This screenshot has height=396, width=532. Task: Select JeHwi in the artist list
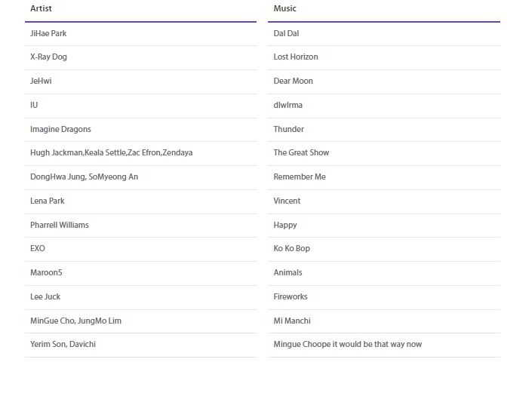coord(41,81)
